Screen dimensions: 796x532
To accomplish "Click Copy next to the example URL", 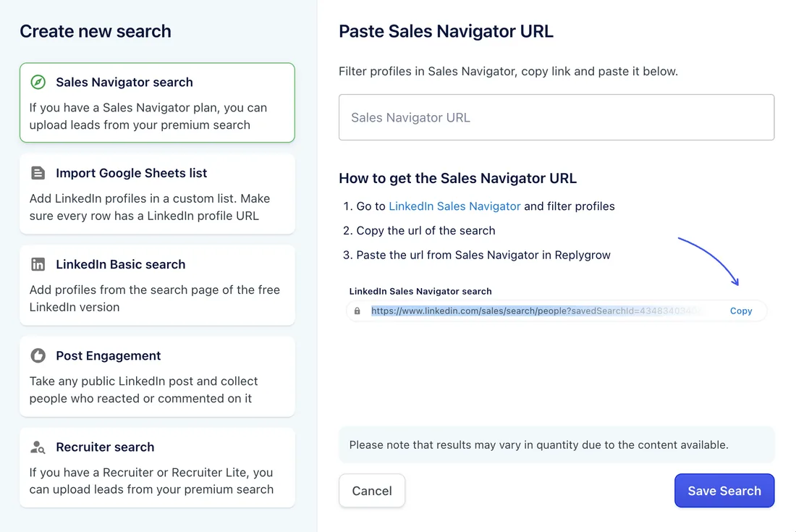I will pyautogui.click(x=741, y=311).
